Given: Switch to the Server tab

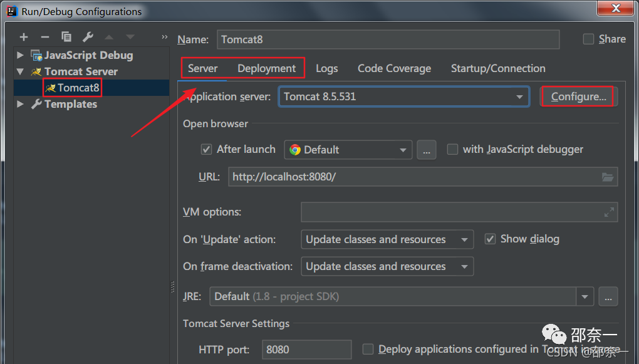Looking at the screenshot, I should (202, 68).
